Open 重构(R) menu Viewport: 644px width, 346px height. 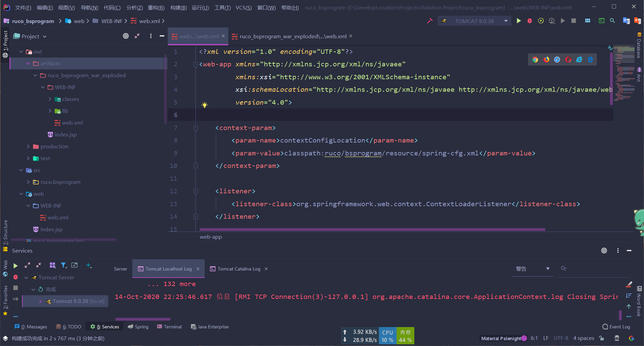coord(156,7)
